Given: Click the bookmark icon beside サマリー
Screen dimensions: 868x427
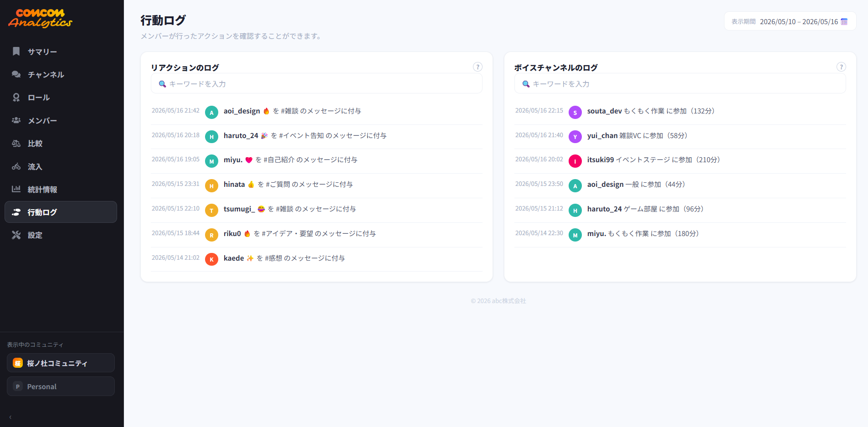Looking at the screenshot, I should [x=16, y=51].
